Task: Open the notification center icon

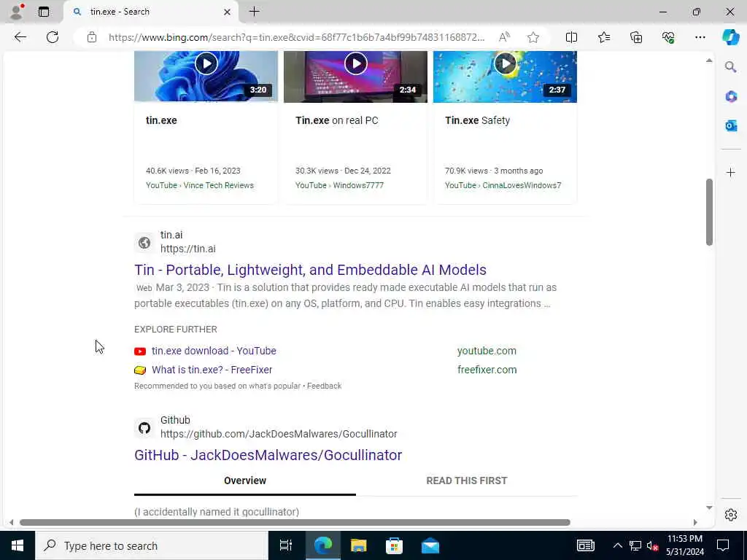Action: (723, 545)
